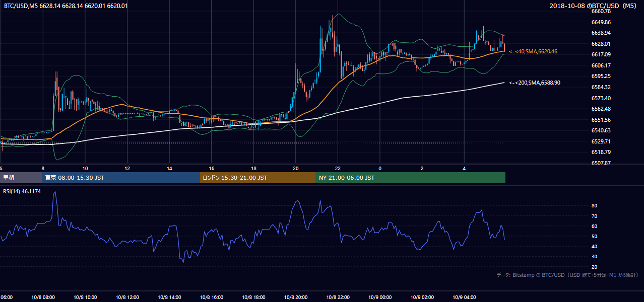Click the 10/8 20:00 time axis label
Viewport: 644px width, 302px height.
[x=296, y=297]
